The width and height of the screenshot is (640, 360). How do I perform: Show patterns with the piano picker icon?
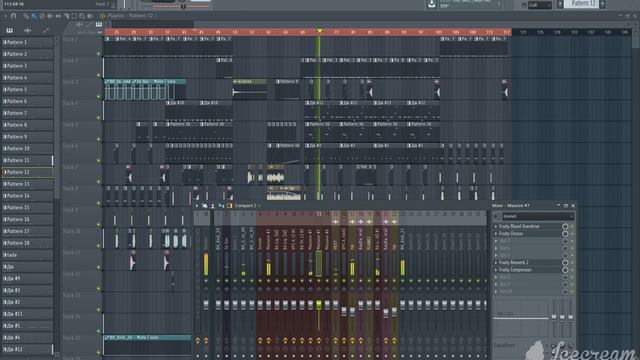pos(9,30)
